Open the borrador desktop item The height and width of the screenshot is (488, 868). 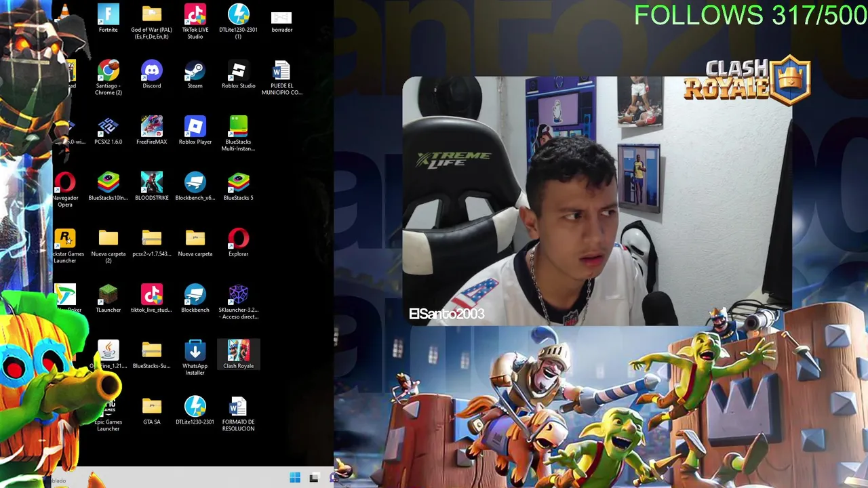(282, 20)
